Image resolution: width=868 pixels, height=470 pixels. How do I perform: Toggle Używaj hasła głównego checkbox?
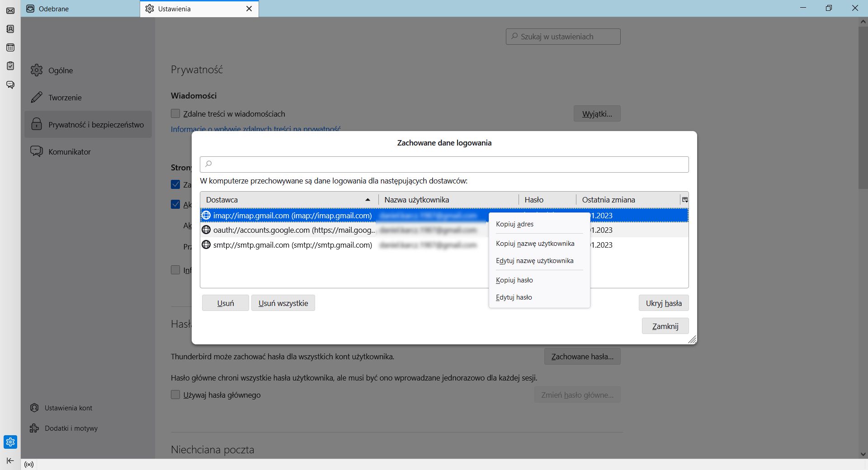(x=175, y=395)
